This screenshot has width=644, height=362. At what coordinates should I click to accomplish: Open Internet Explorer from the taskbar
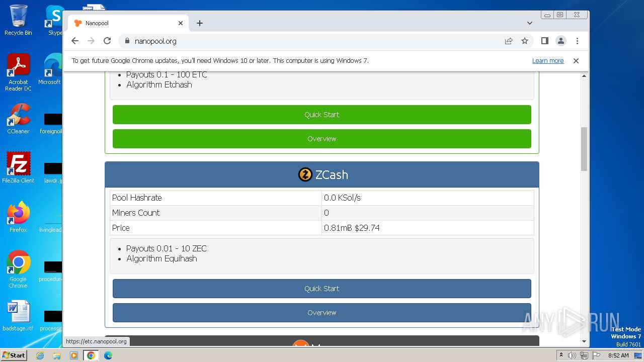click(x=40, y=355)
